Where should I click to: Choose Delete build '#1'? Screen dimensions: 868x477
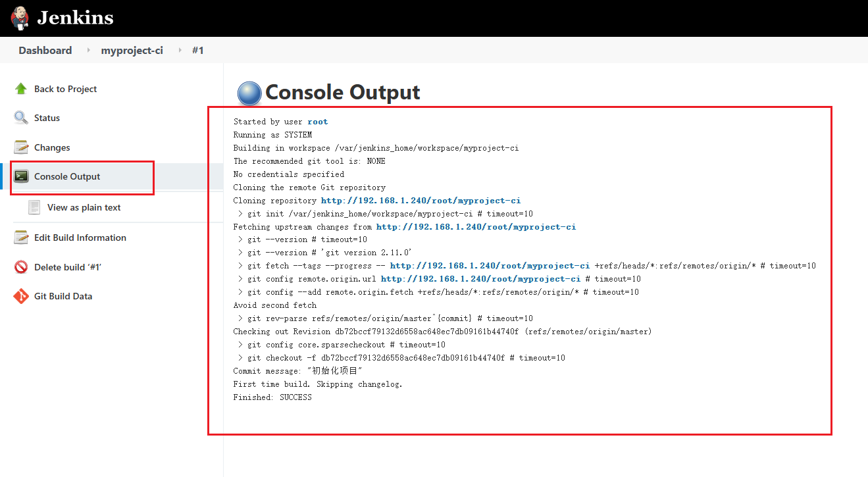click(68, 267)
